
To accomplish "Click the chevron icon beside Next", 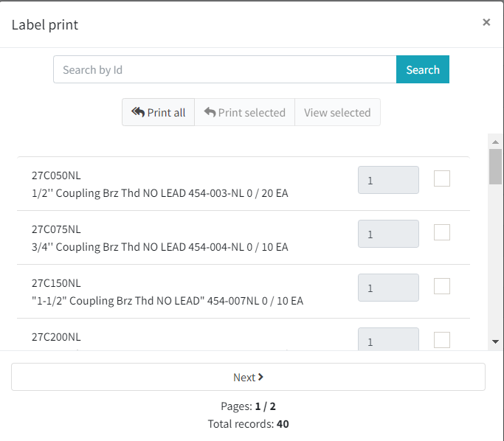I will [x=260, y=377].
